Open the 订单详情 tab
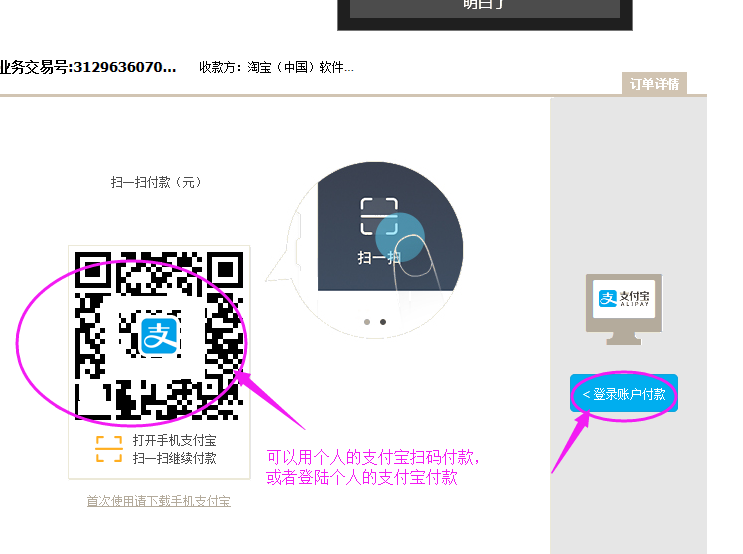This screenshot has height=554, width=743. coord(654,84)
